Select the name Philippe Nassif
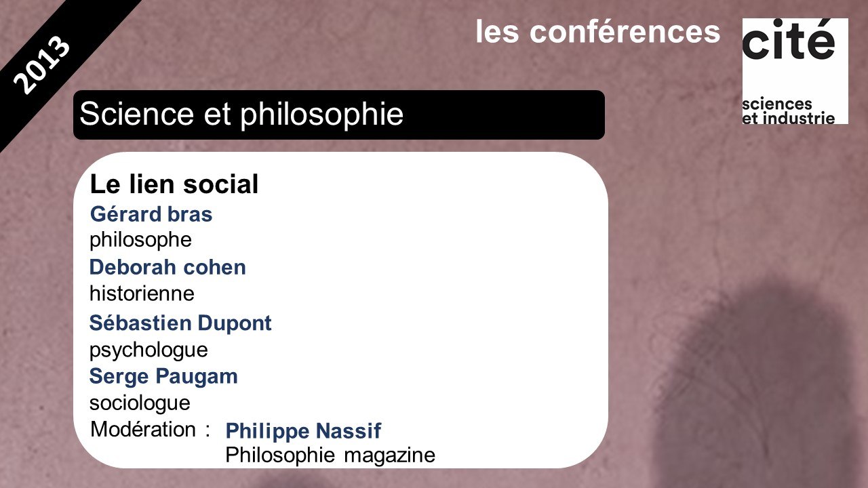Image resolution: width=868 pixels, height=488 pixels. pos(303,430)
